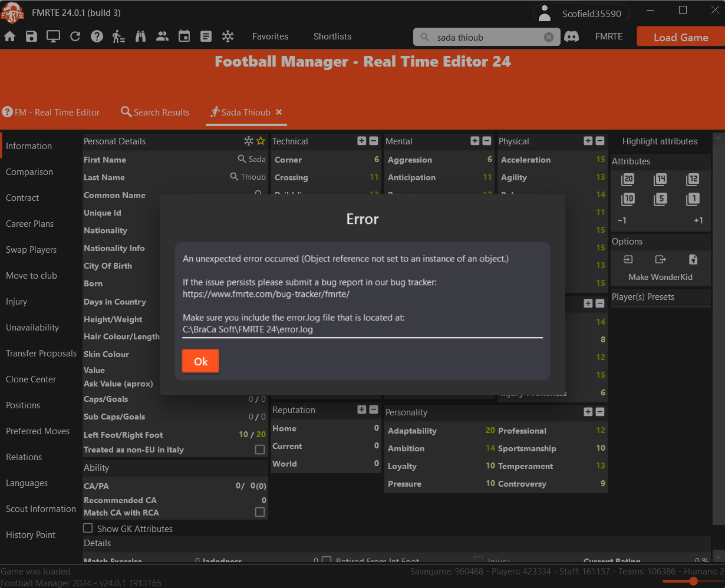Click the Refresh icon in the toolbar

click(x=75, y=36)
